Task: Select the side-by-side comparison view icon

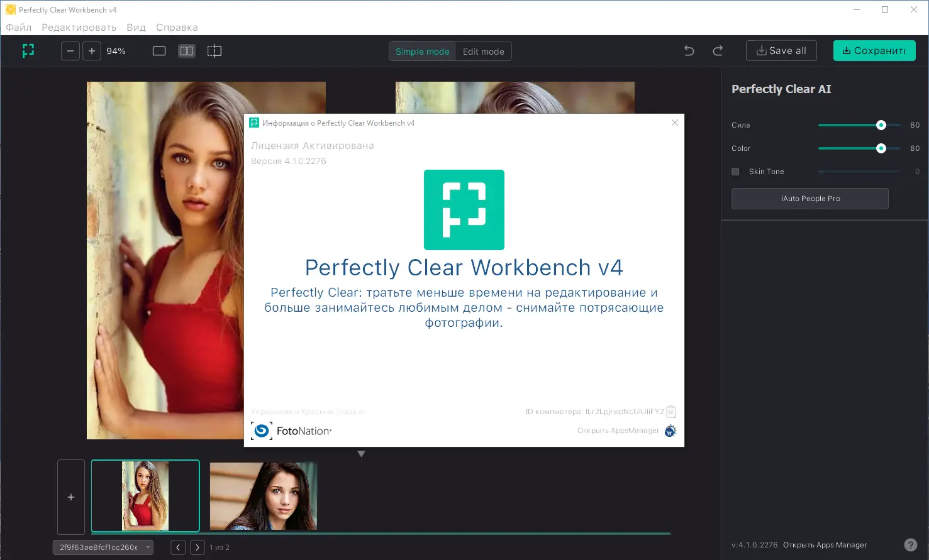Action: point(186,50)
